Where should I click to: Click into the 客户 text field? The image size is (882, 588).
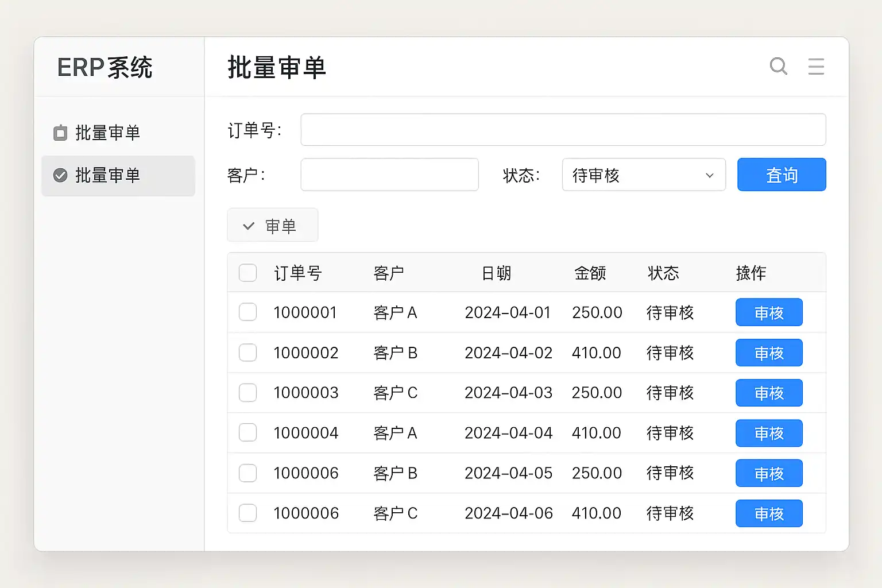click(x=389, y=175)
